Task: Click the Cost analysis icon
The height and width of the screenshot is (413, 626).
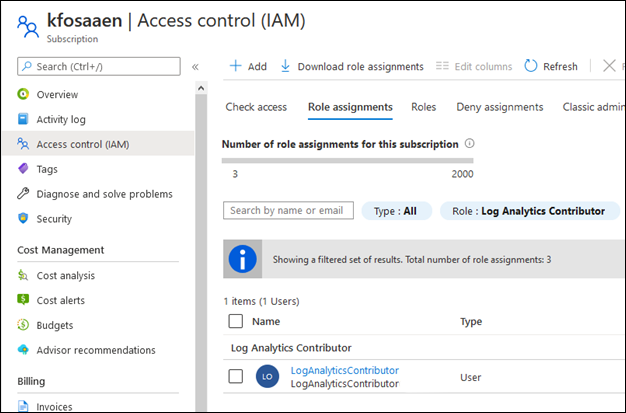Action: pos(23,275)
